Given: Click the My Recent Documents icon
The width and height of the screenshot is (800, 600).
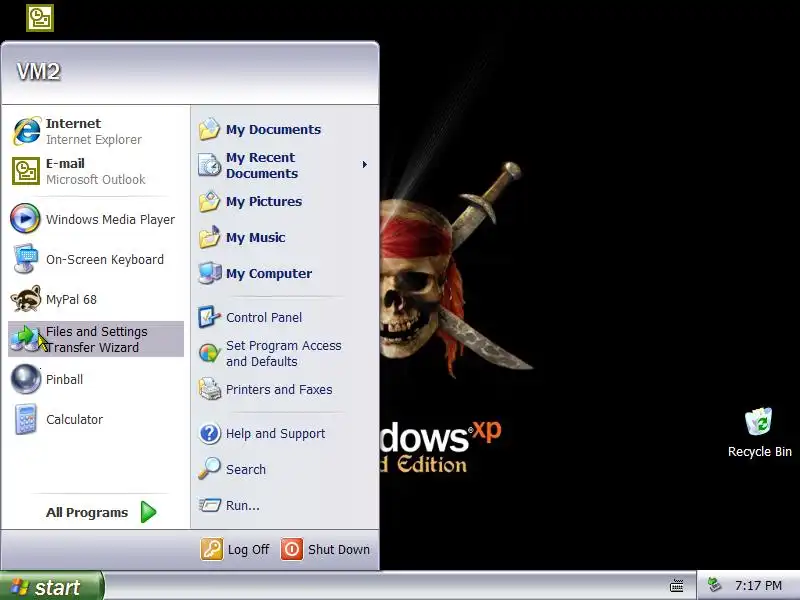Looking at the screenshot, I should pos(209,165).
